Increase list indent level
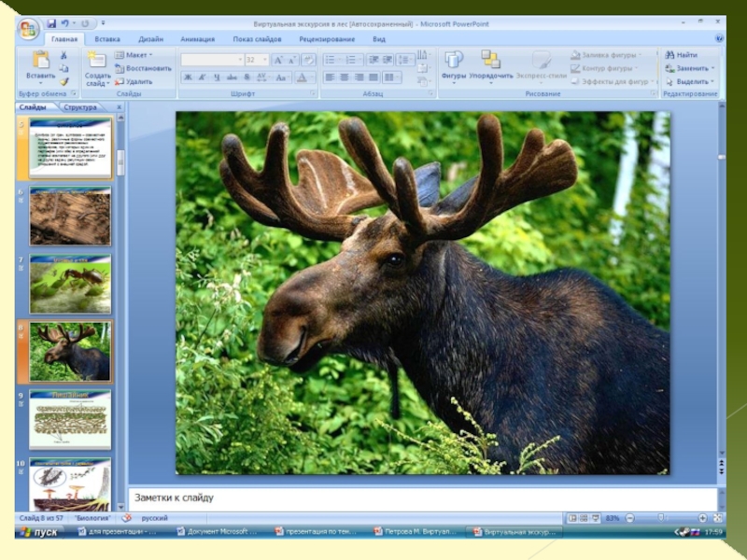This screenshot has height=560, width=747. tap(388, 60)
